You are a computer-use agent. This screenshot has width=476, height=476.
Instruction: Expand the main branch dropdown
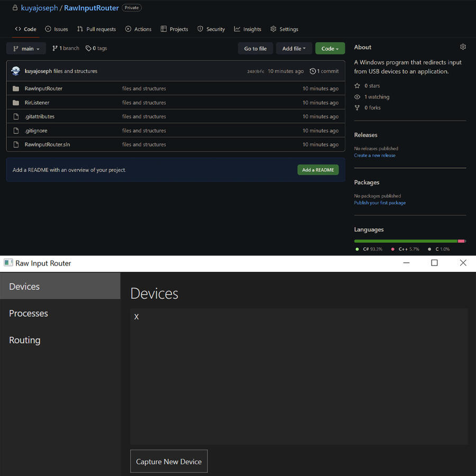pyautogui.click(x=26, y=49)
